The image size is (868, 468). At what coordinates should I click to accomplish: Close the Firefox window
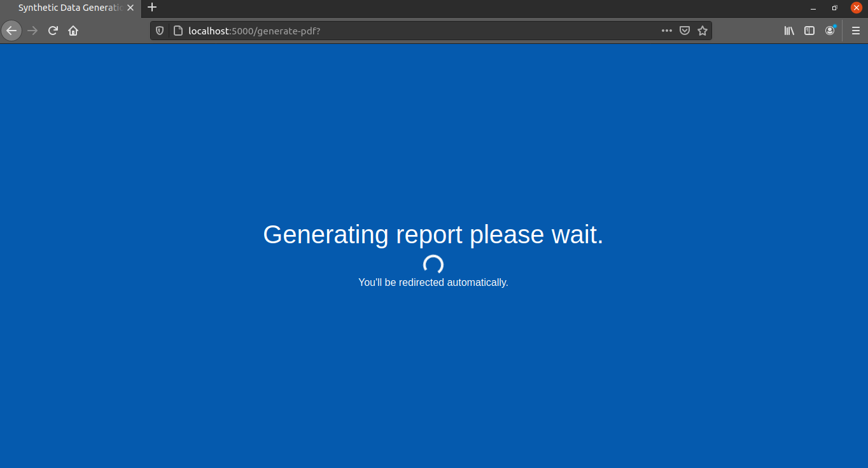(x=857, y=8)
